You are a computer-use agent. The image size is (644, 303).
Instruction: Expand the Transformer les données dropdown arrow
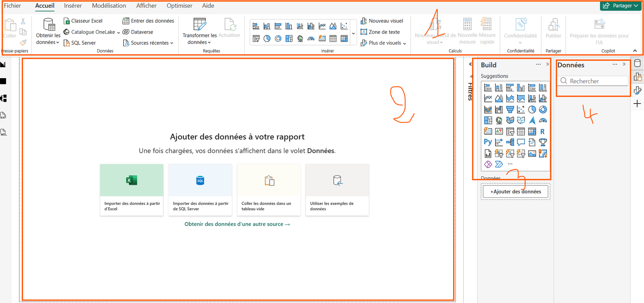tap(209, 42)
